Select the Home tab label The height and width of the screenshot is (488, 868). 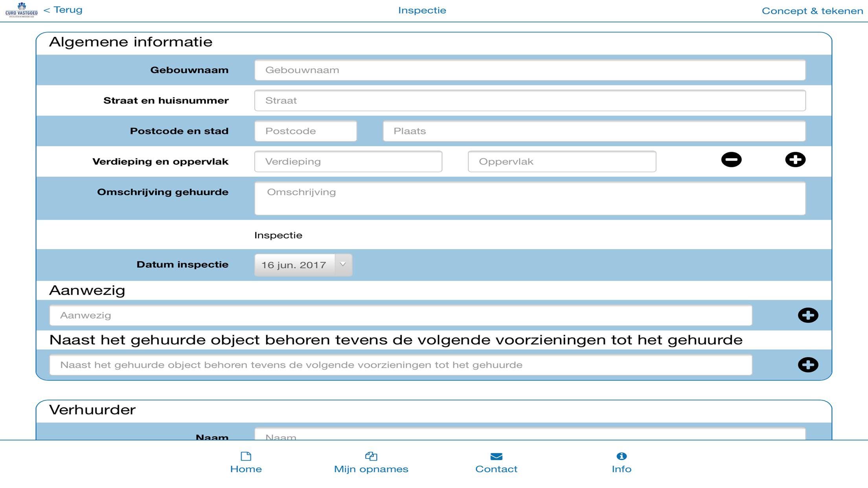tap(246, 469)
